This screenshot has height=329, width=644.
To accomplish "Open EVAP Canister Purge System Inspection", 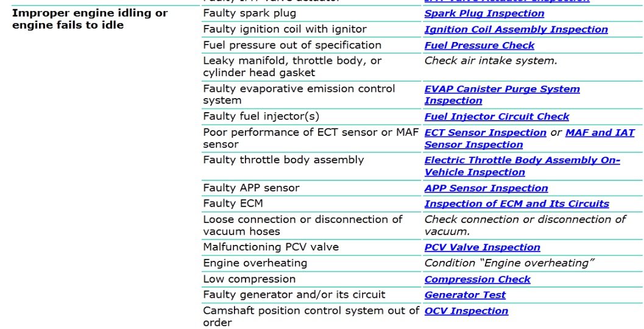I will (502, 95).
